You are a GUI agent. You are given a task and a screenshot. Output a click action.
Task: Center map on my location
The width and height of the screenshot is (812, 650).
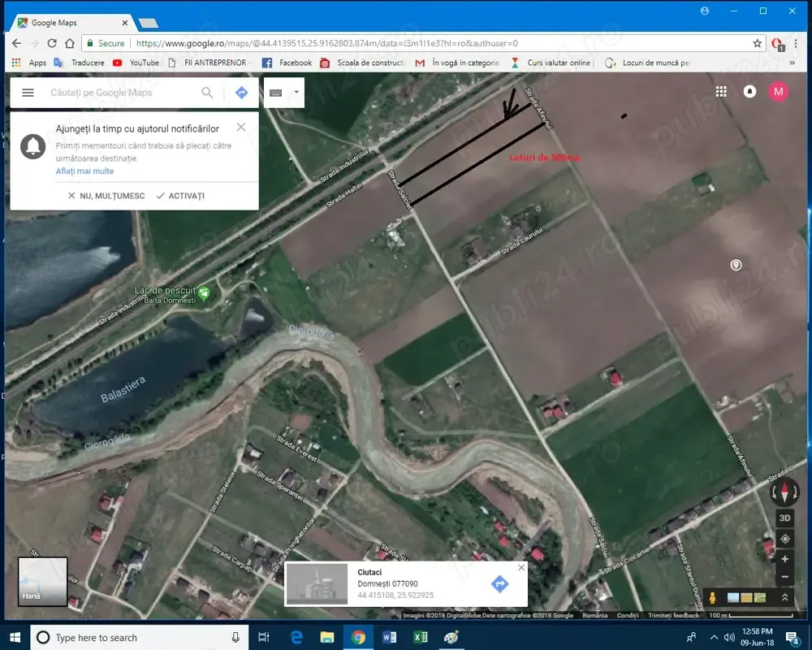pos(784,539)
